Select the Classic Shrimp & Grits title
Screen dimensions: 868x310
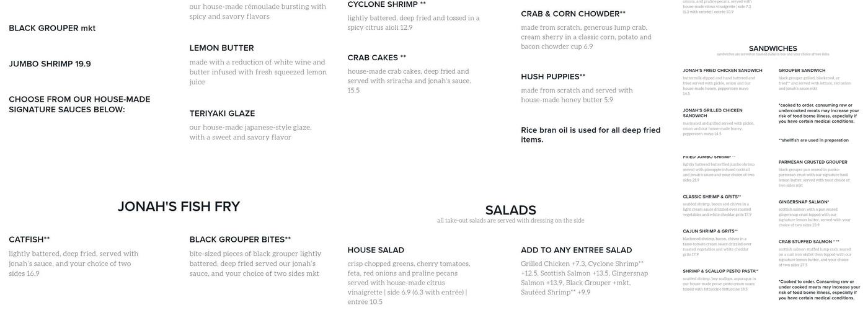pos(712,197)
